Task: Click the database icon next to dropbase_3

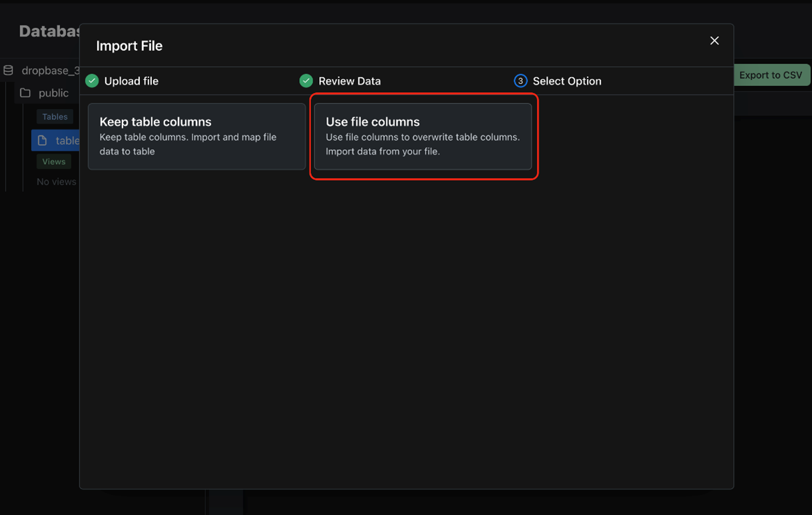Action: coord(9,70)
